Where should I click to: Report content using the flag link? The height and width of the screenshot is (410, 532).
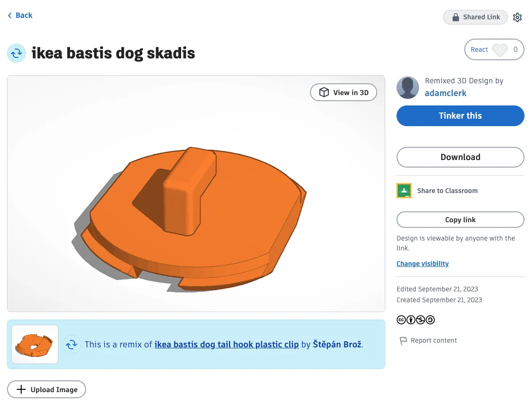click(428, 340)
